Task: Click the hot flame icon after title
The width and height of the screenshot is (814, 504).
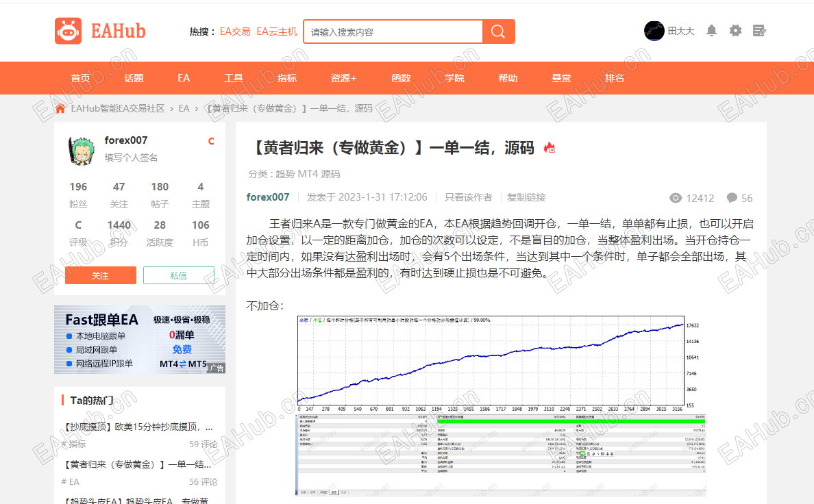Action: point(550,148)
